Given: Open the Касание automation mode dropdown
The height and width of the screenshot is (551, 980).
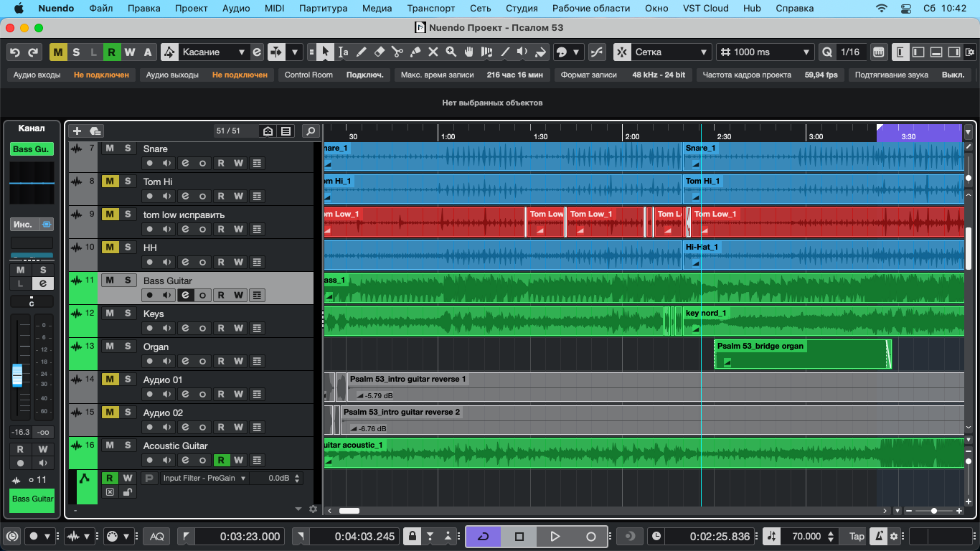Looking at the screenshot, I should click(214, 52).
